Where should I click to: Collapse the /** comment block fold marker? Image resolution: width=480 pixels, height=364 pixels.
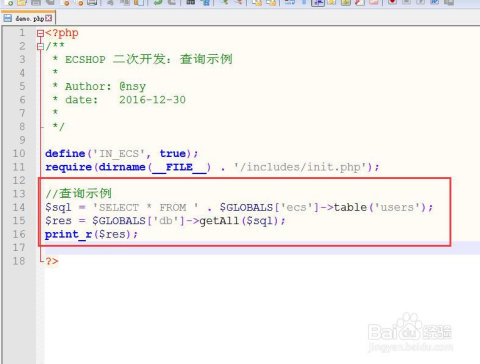point(40,47)
